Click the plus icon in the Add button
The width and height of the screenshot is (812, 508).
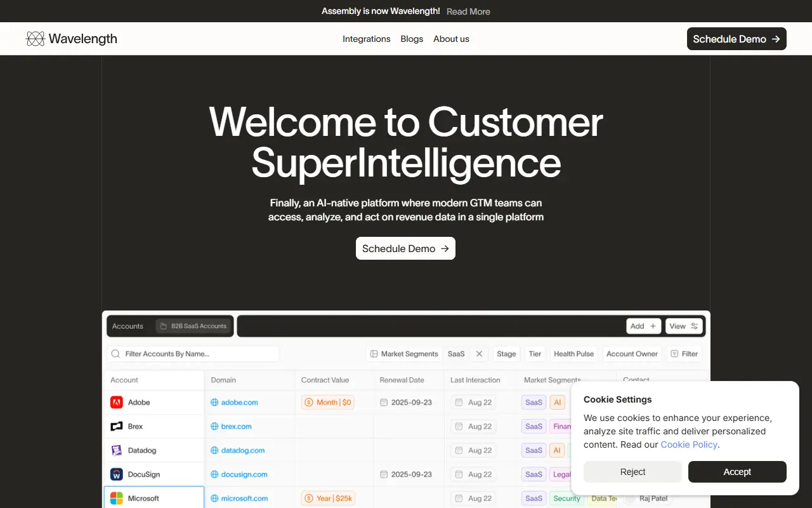click(653, 326)
